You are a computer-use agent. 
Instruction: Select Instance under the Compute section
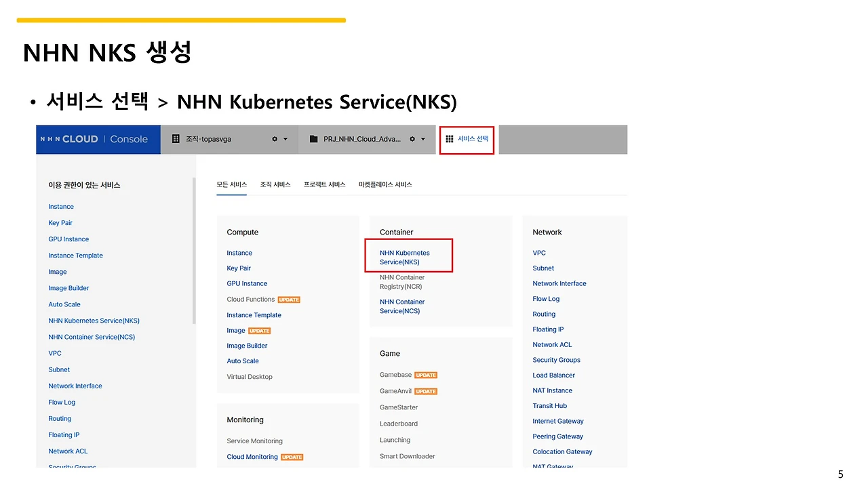coord(239,253)
